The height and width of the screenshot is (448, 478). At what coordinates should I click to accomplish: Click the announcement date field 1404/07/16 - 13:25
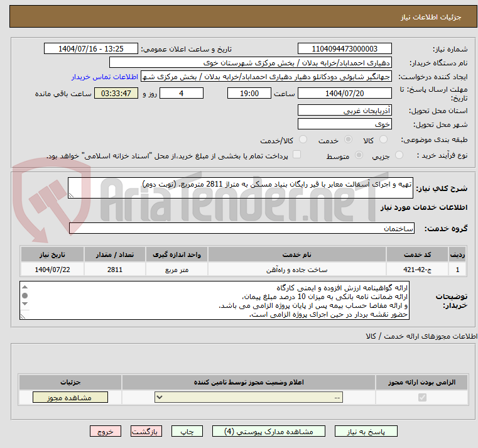click(91, 49)
